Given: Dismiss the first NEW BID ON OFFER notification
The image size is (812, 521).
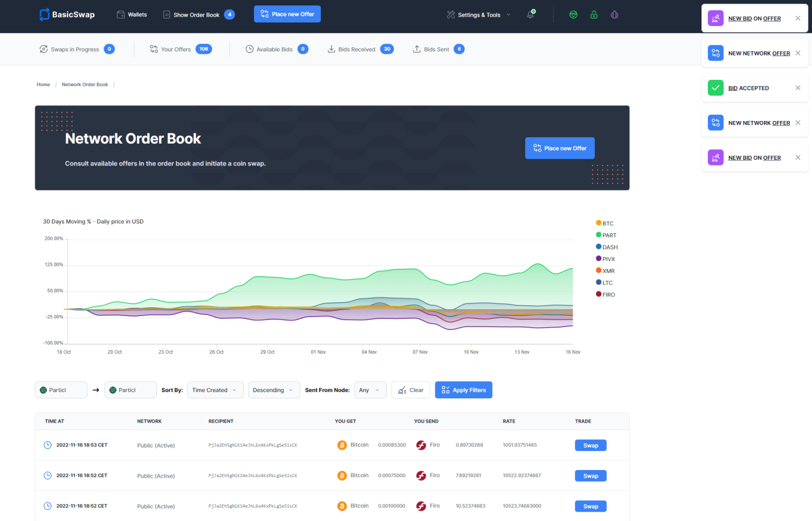Looking at the screenshot, I should [798, 18].
